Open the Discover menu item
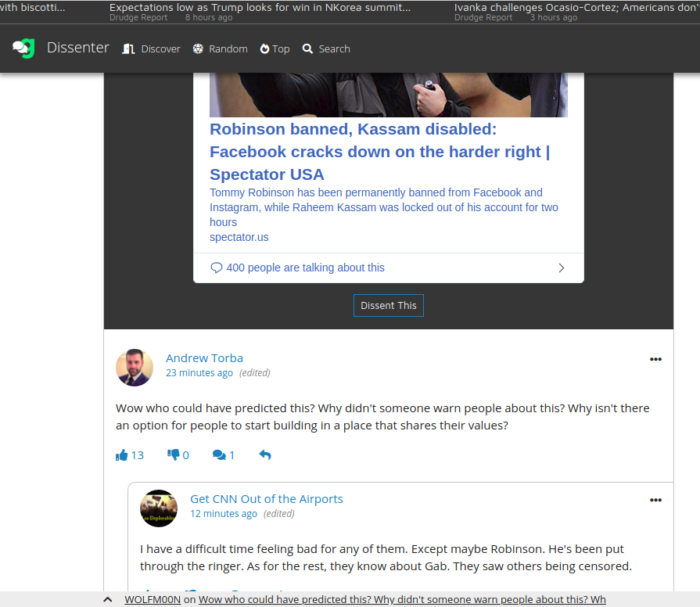This screenshot has width=700, height=607. (151, 48)
